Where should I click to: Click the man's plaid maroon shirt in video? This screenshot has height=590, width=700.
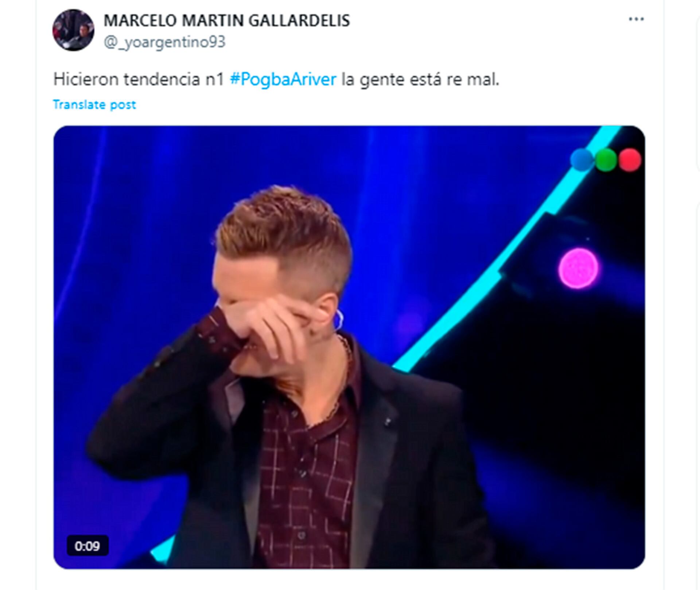(306, 474)
